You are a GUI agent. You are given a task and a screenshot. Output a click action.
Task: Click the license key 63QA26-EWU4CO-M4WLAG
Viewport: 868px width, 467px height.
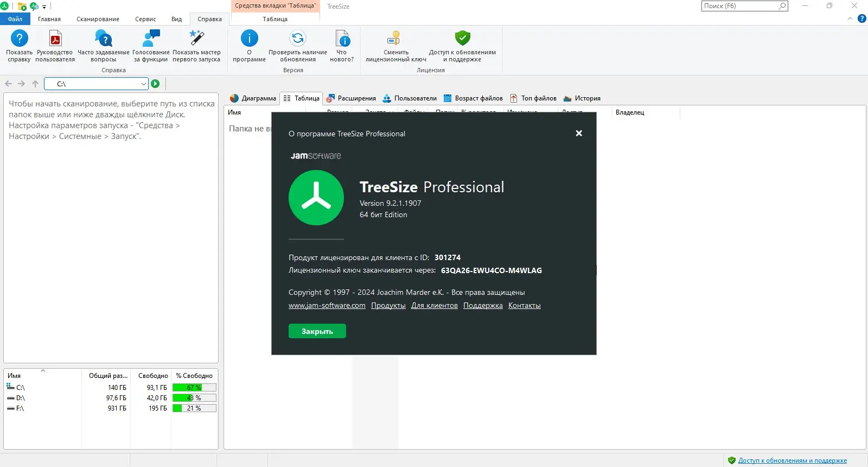click(492, 270)
